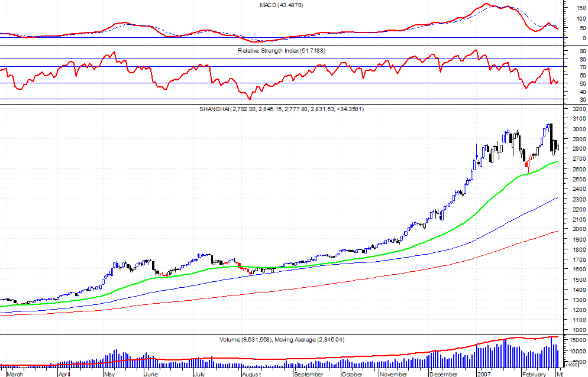Click the 90 value on RSI scale

pos(583,51)
